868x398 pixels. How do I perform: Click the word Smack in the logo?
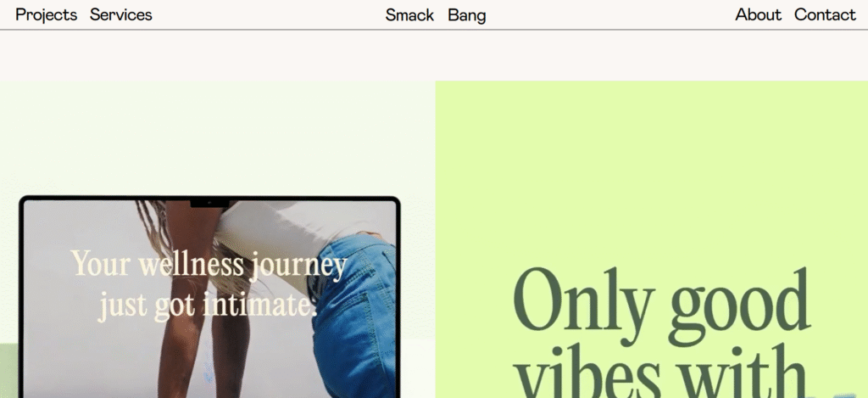point(409,15)
